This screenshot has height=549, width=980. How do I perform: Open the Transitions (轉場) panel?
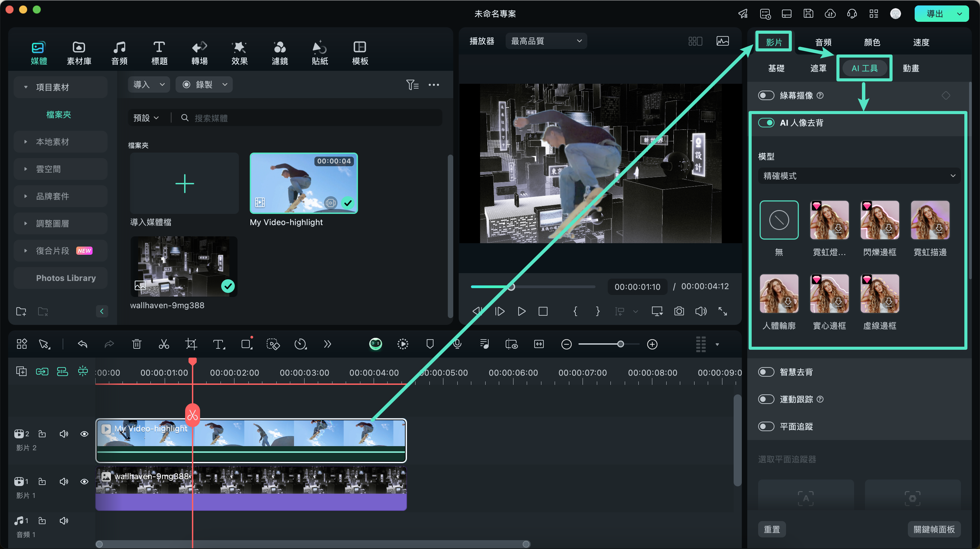199,52
